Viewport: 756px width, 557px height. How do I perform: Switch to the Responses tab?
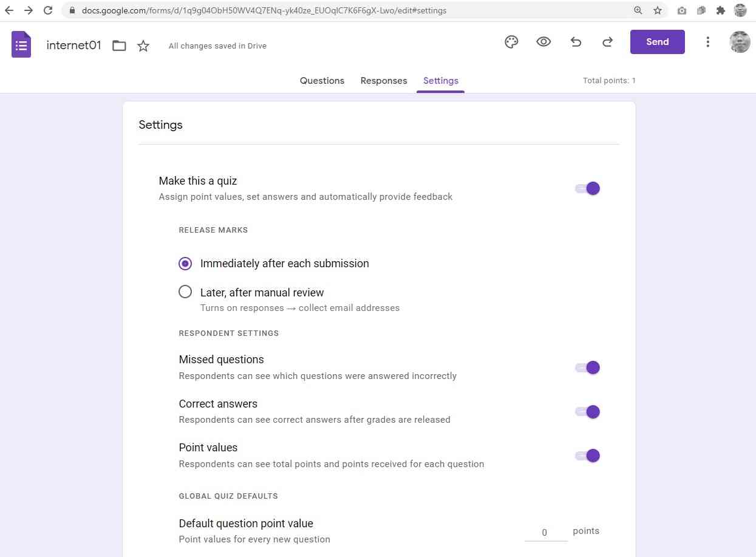(x=384, y=81)
